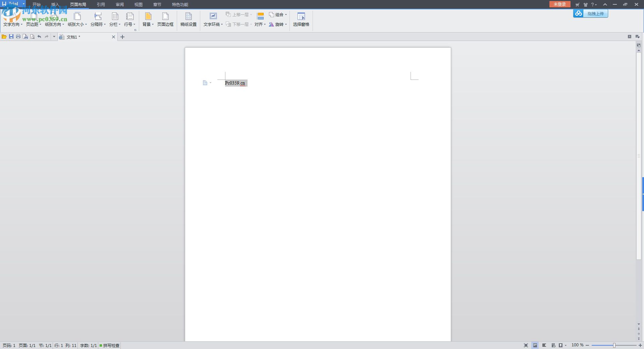
Task: Click the print icon in quick access
Action: pos(18,37)
